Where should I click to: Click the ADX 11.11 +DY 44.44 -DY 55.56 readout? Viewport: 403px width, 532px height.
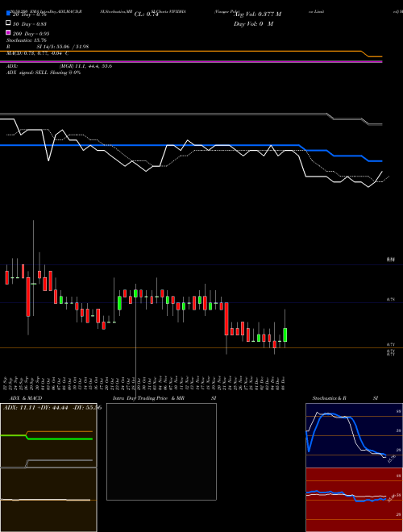pyautogui.click(x=52, y=408)
